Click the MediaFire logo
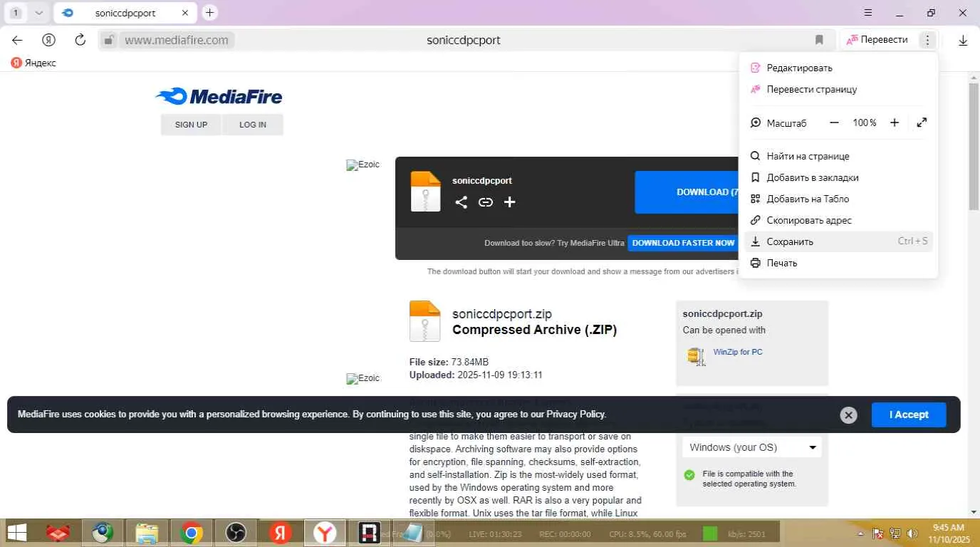Image resolution: width=980 pixels, height=547 pixels. point(219,96)
